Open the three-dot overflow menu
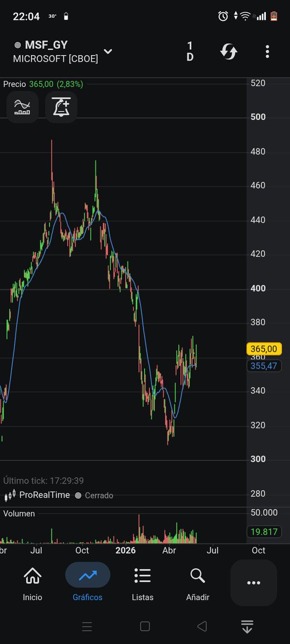The image size is (290, 644). 267,52
